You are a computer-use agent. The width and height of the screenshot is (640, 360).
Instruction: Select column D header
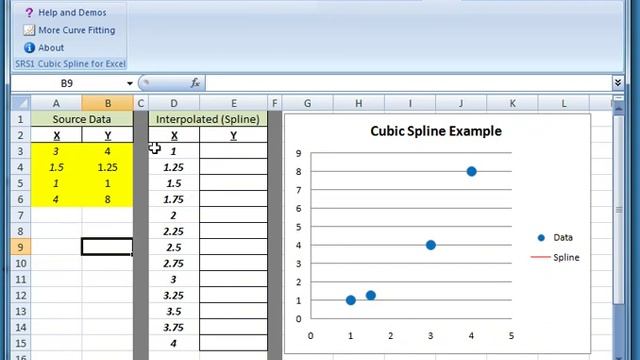coord(174,103)
